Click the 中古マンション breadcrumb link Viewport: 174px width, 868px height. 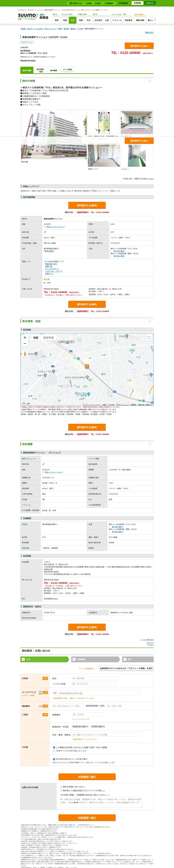pos(50,29)
